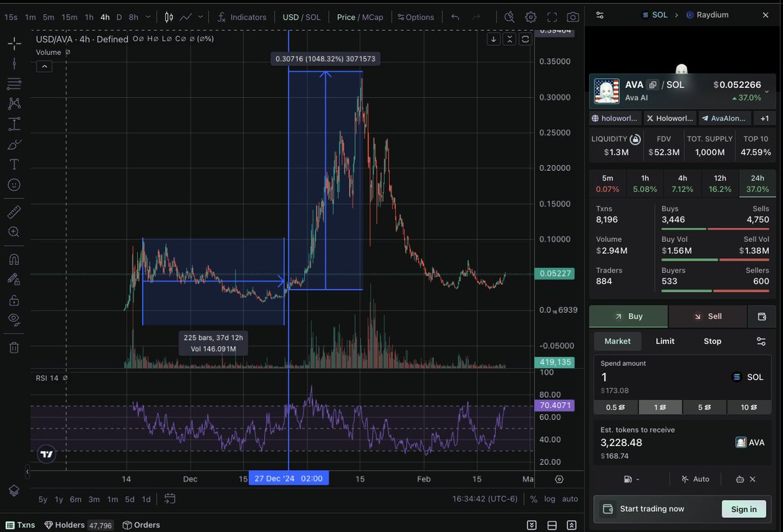783x532 pixels.
Task: Show the 4h stats period
Action: click(682, 183)
